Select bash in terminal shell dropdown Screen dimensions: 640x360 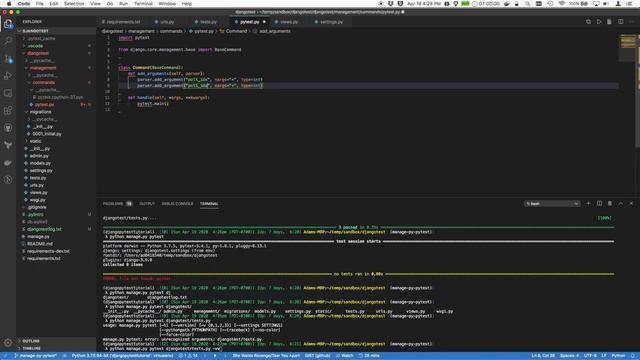click(x=552, y=203)
